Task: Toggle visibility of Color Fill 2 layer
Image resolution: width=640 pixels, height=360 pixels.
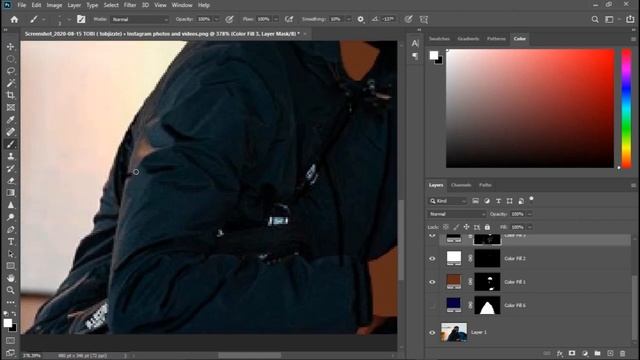Action: click(x=432, y=258)
